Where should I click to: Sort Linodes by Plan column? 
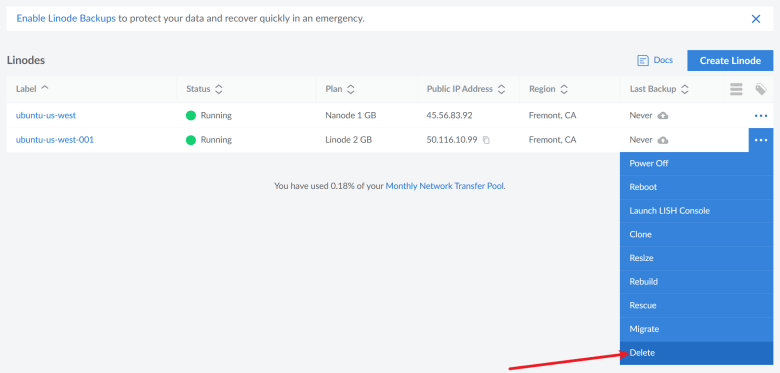pos(340,89)
